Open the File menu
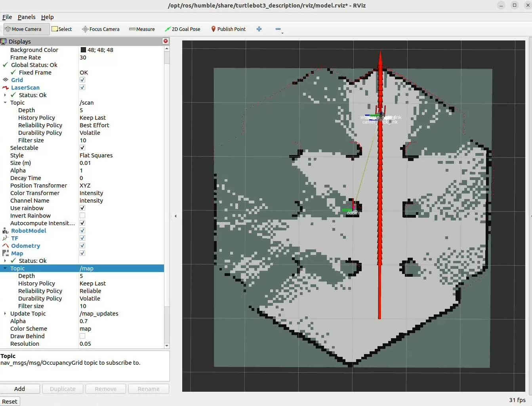The image size is (532, 406). point(7,17)
